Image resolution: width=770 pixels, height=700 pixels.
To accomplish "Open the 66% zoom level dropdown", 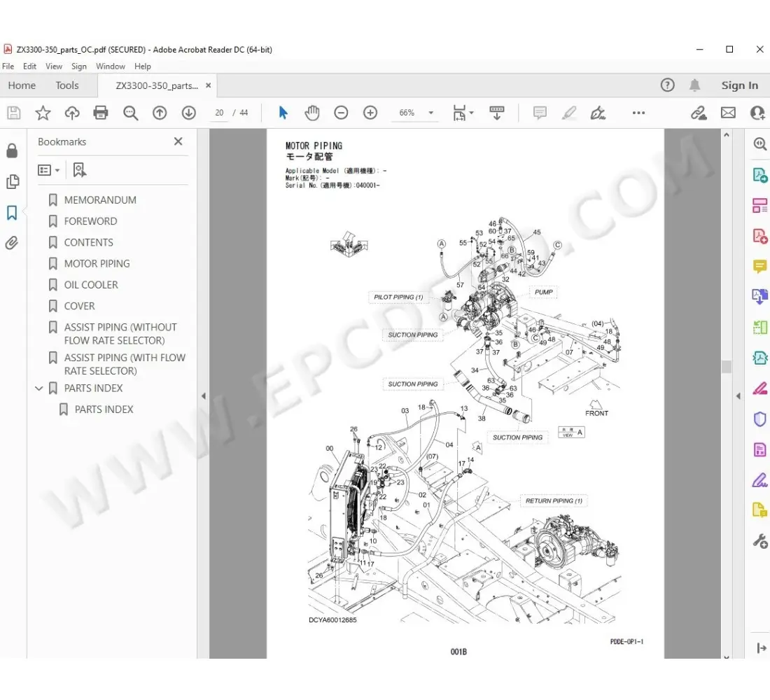I will (430, 113).
